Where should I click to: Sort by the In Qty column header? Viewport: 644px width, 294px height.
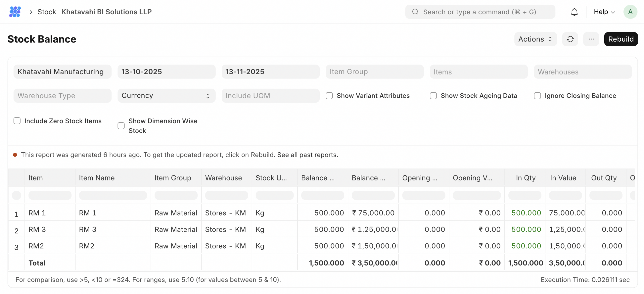[526, 178]
